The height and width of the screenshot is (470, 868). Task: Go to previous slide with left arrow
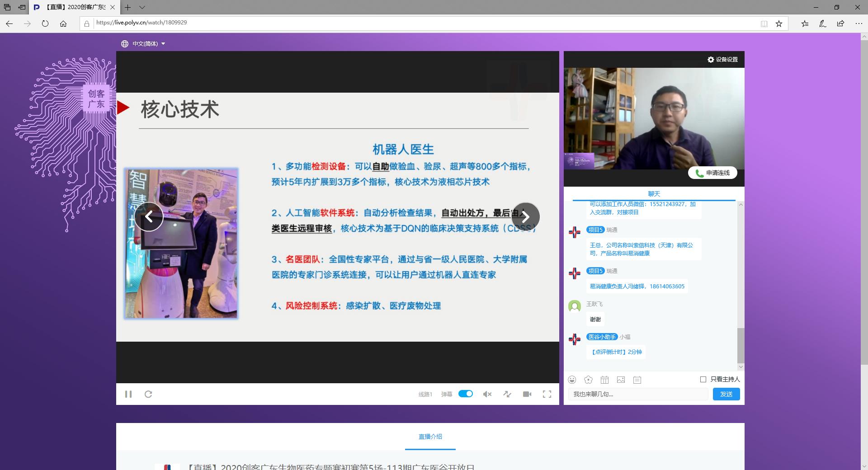pos(149,216)
